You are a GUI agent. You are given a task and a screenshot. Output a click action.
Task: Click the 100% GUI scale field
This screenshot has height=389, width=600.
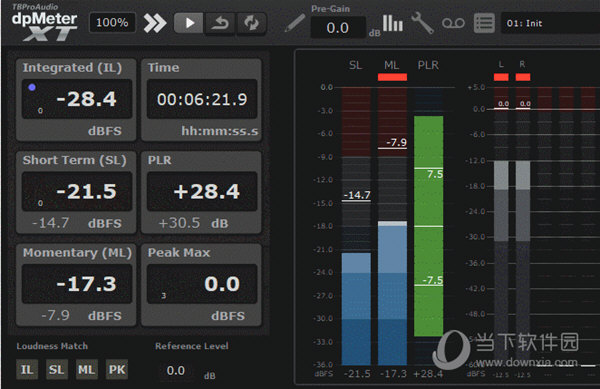[112, 23]
